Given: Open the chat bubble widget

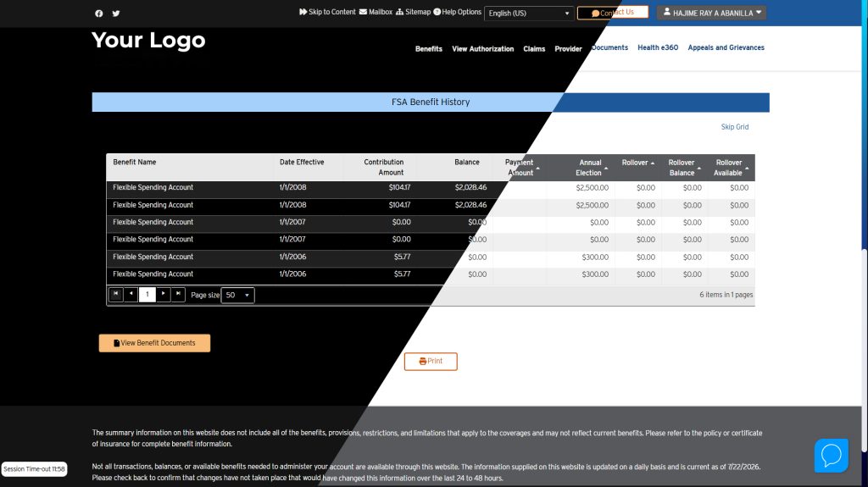Looking at the screenshot, I should 831,456.
